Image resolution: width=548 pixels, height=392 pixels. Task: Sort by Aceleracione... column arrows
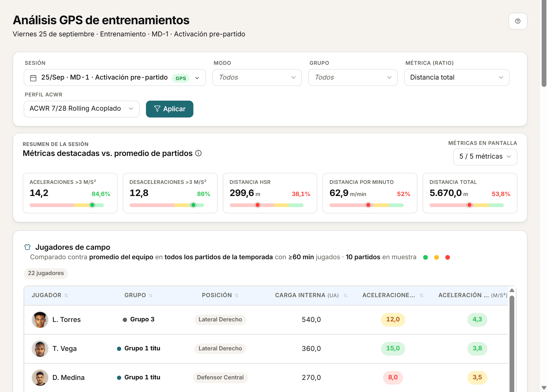click(421, 296)
